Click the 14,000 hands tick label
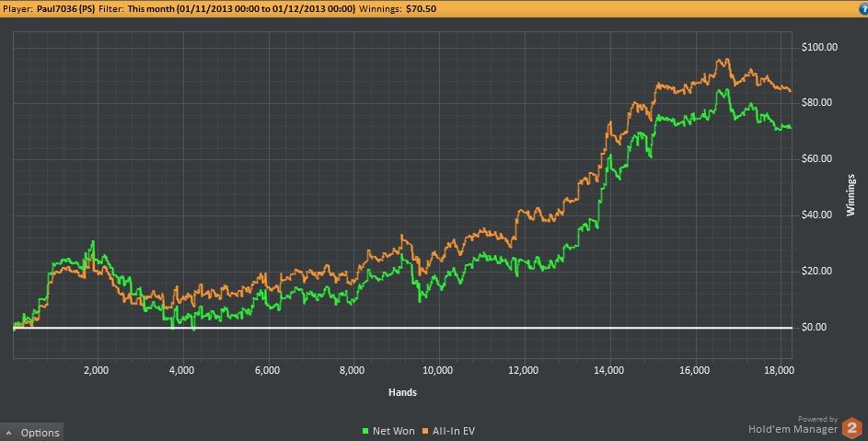The image size is (868, 441). (609, 370)
